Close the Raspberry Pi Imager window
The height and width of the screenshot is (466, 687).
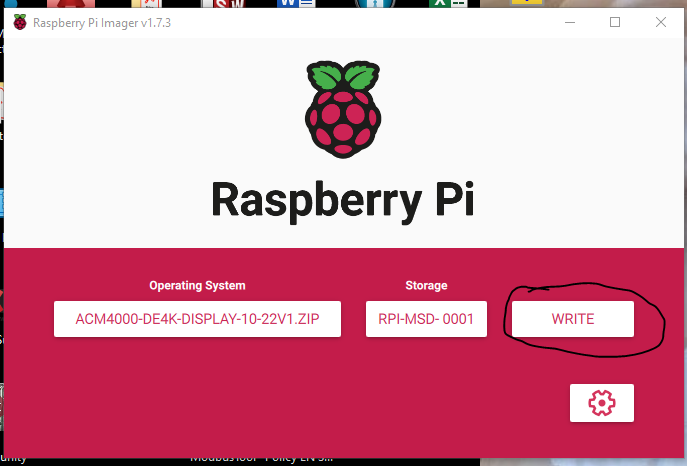pos(661,22)
